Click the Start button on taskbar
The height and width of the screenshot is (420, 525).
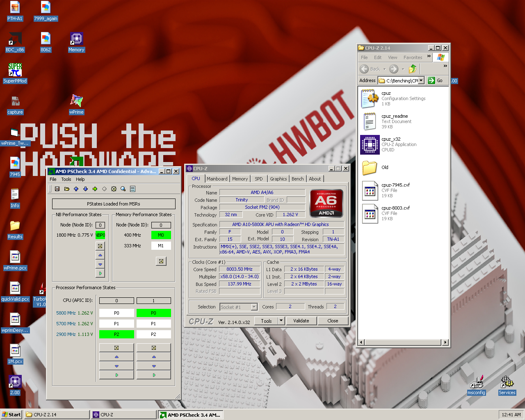[11, 415]
